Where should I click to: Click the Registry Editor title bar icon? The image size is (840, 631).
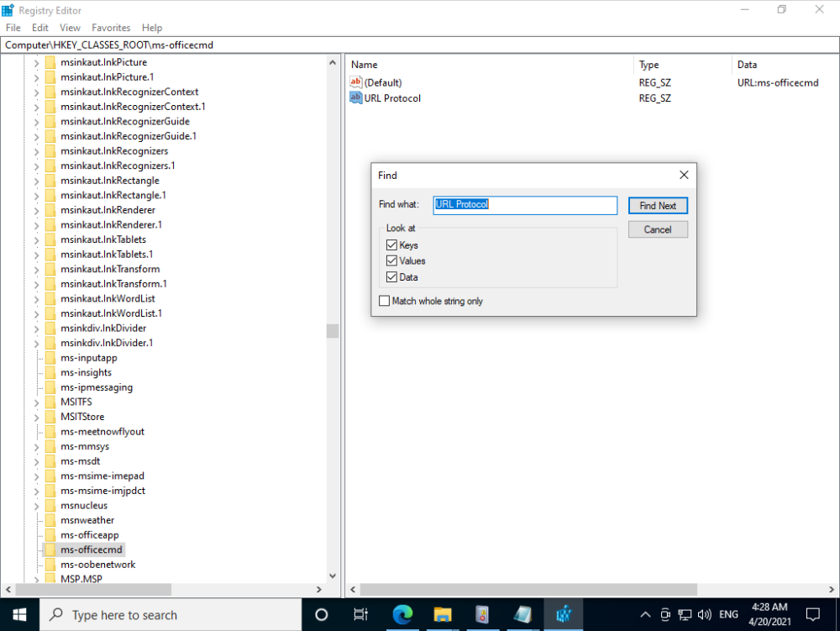click(x=8, y=10)
